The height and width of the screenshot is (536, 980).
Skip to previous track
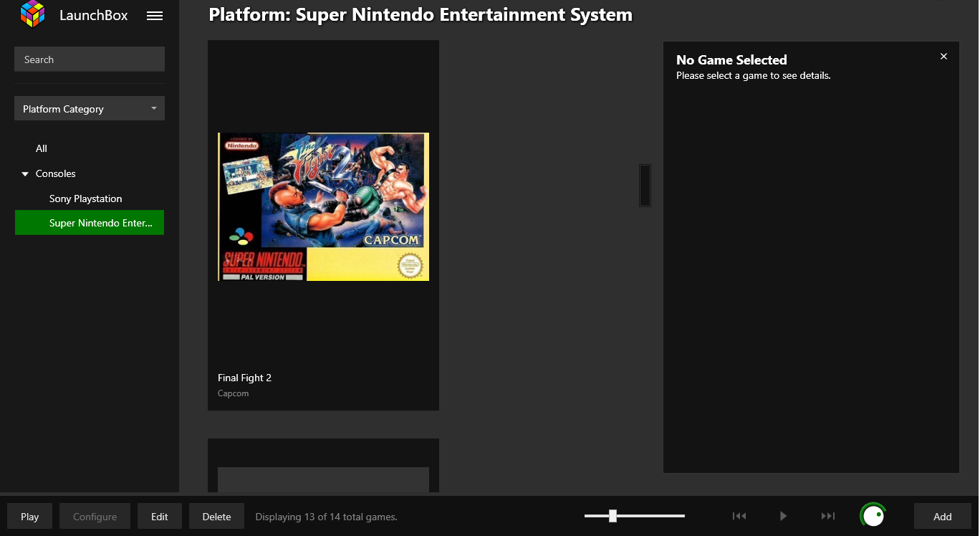(x=739, y=516)
